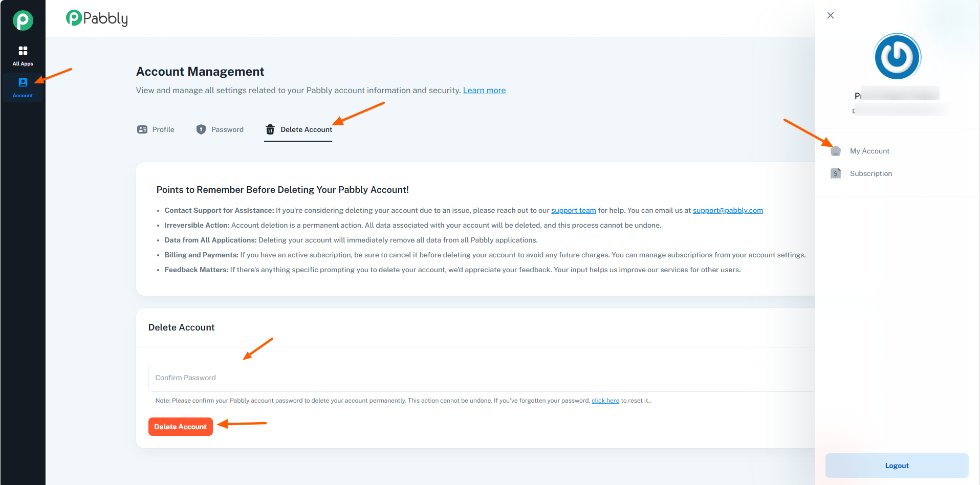
Task: Click the Profile tab card icon
Action: (142, 129)
